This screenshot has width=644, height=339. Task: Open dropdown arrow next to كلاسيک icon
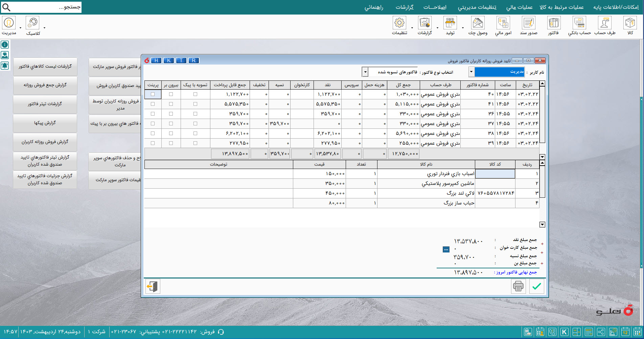click(x=44, y=28)
